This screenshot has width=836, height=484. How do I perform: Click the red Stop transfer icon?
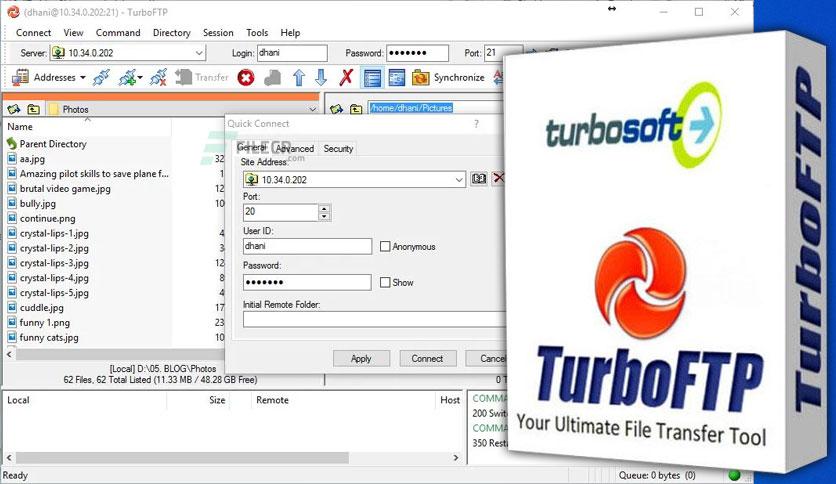(x=246, y=78)
